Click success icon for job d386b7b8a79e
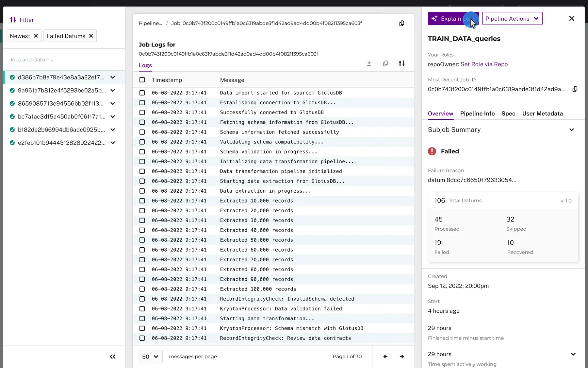Screen dimensions: 588x368 pos(12,77)
